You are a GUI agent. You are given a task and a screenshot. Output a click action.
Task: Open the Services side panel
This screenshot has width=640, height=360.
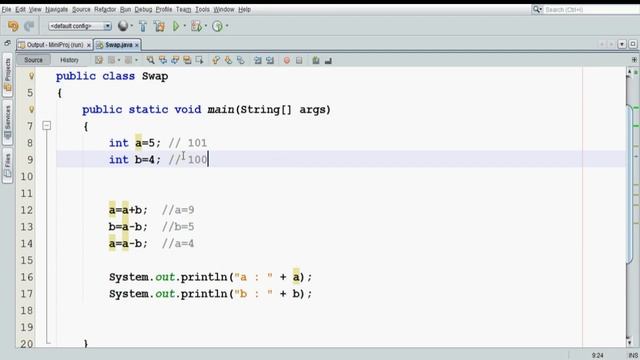(7, 122)
